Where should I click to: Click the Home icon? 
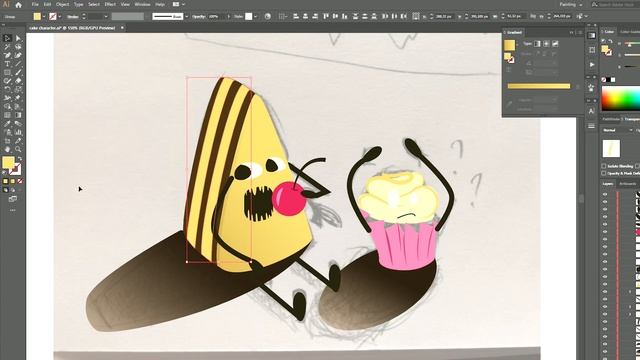click(x=18, y=5)
